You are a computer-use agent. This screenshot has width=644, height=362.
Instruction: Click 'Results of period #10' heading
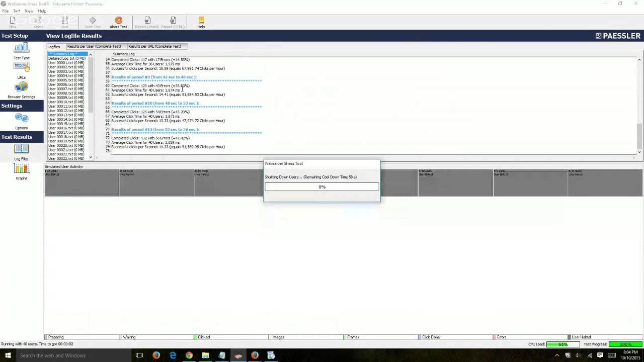click(x=155, y=103)
